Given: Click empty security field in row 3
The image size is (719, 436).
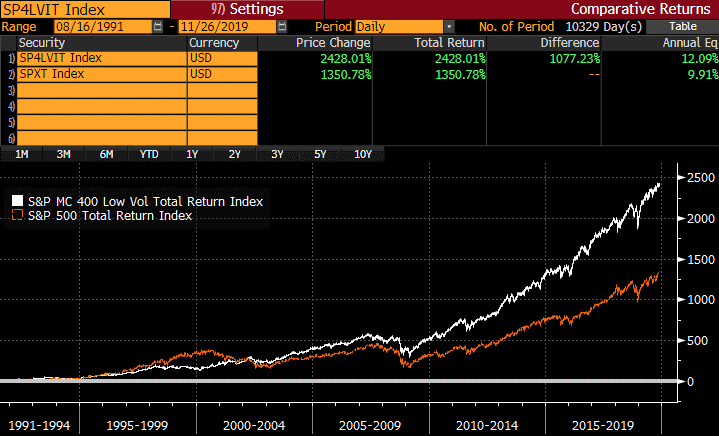Looking at the screenshot, I should (x=102, y=90).
